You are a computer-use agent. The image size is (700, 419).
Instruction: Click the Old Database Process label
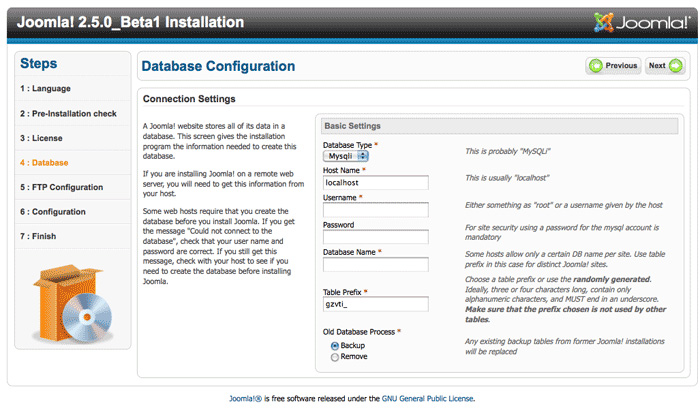click(x=359, y=332)
